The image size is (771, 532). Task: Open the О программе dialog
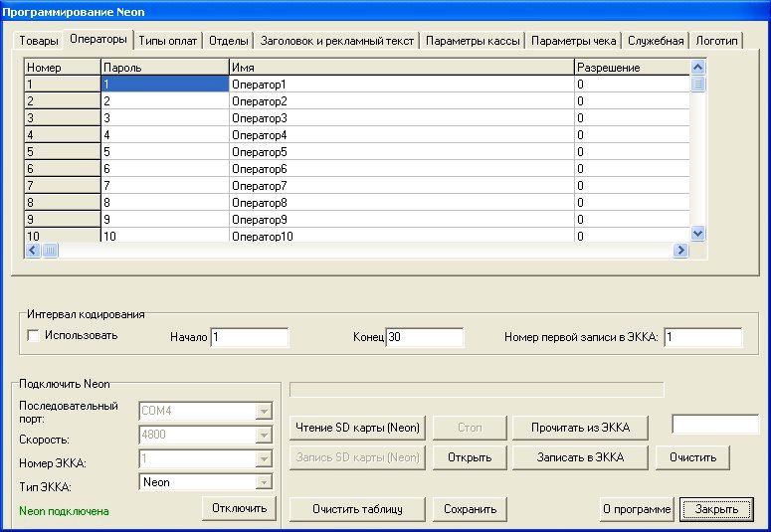637,509
